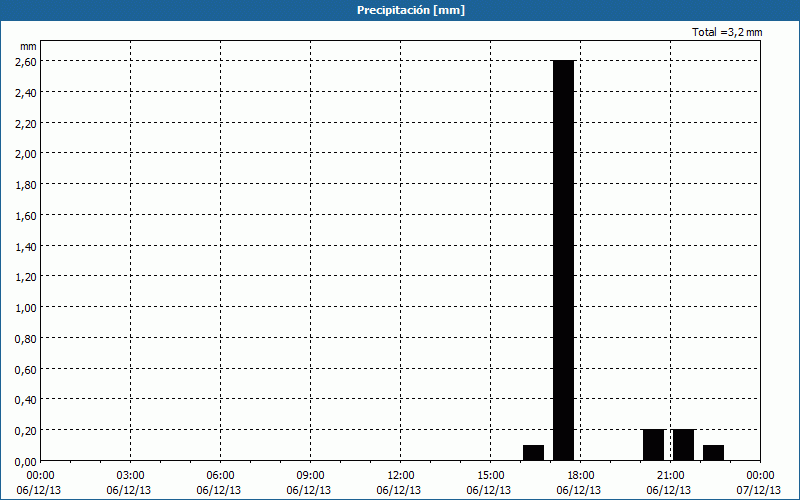Image resolution: width=800 pixels, height=500 pixels.
Task: Select the 1,80 y-axis value
Action: click(26, 185)
